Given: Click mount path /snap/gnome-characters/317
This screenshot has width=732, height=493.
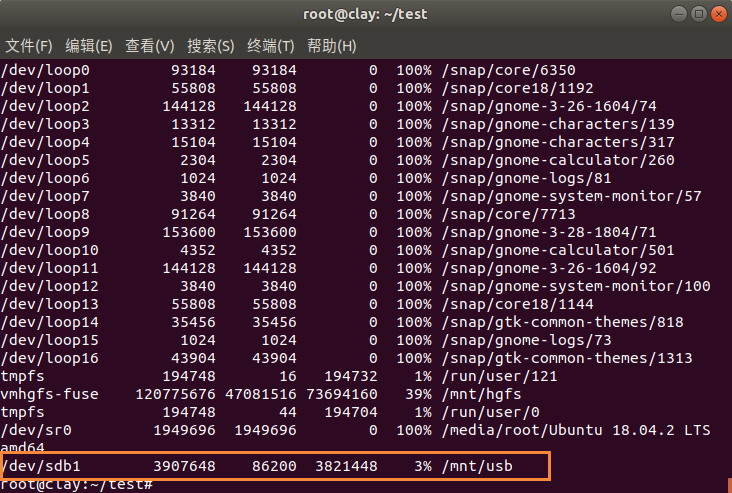Looking at the screenshot, I should point(558,142).
